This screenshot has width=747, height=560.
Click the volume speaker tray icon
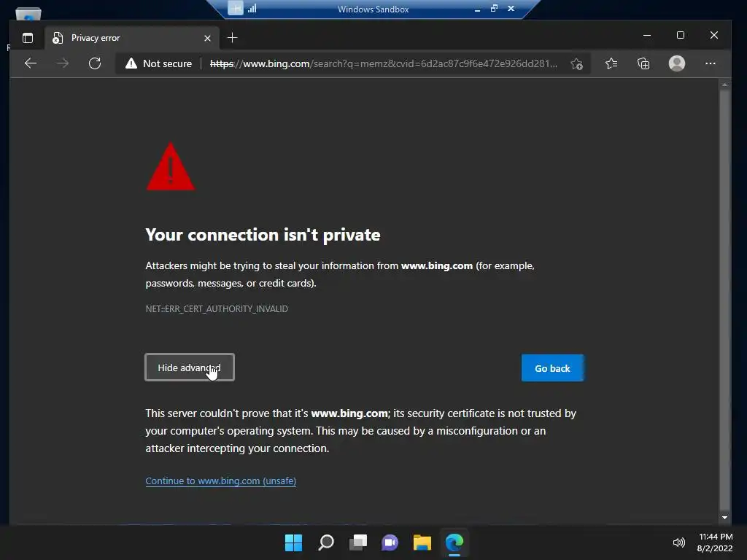[679, 542]
